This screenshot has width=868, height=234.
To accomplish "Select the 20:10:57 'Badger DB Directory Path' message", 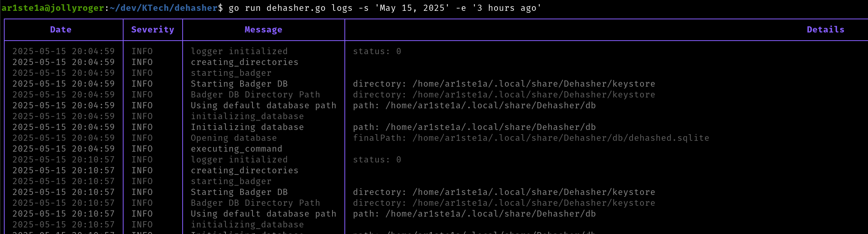I will pyautogui.click(x=255, y=203).
